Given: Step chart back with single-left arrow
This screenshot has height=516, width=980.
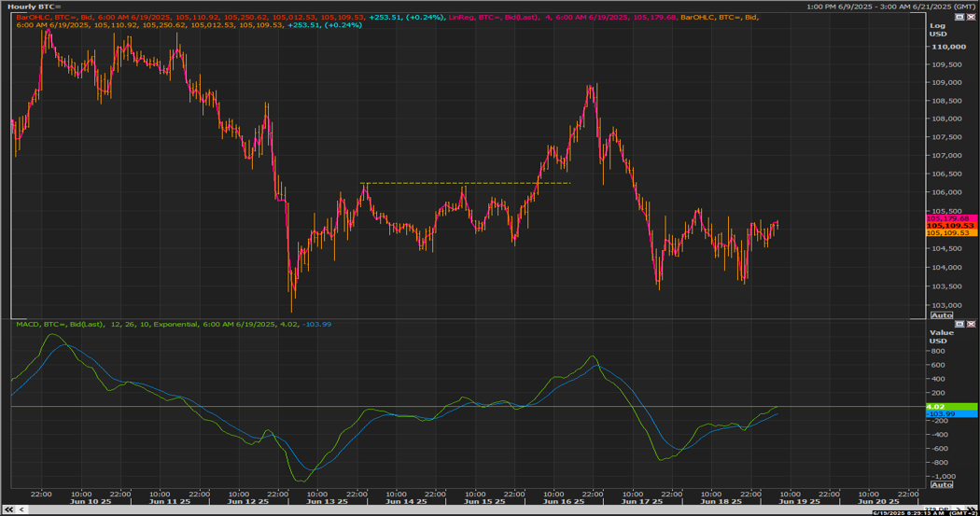Looking at the screenshot, I should pyautogui.click(x=21, y=509).
